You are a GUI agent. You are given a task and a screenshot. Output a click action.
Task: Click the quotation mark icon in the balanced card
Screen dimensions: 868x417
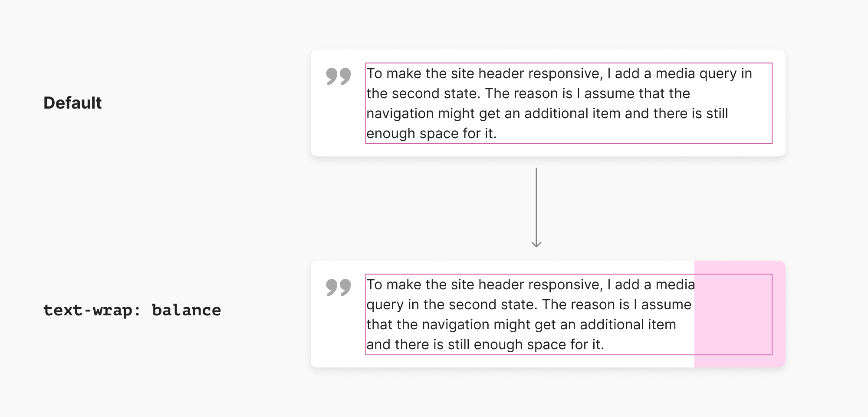[x=338, y=287]
